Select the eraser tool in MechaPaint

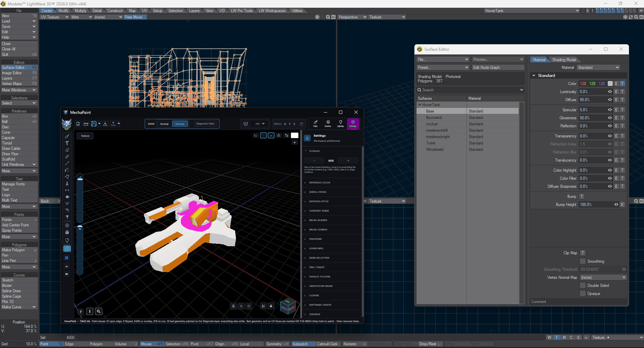(67, 150)
